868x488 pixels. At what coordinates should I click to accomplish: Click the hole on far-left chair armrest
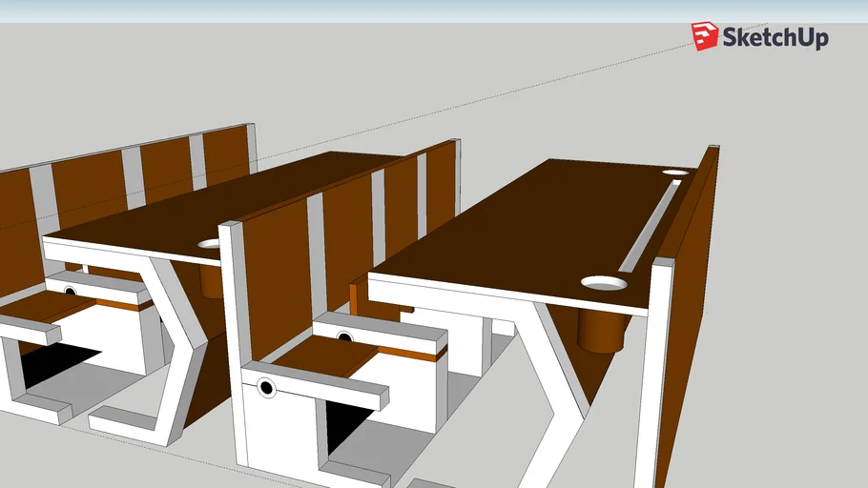point(70,291)
